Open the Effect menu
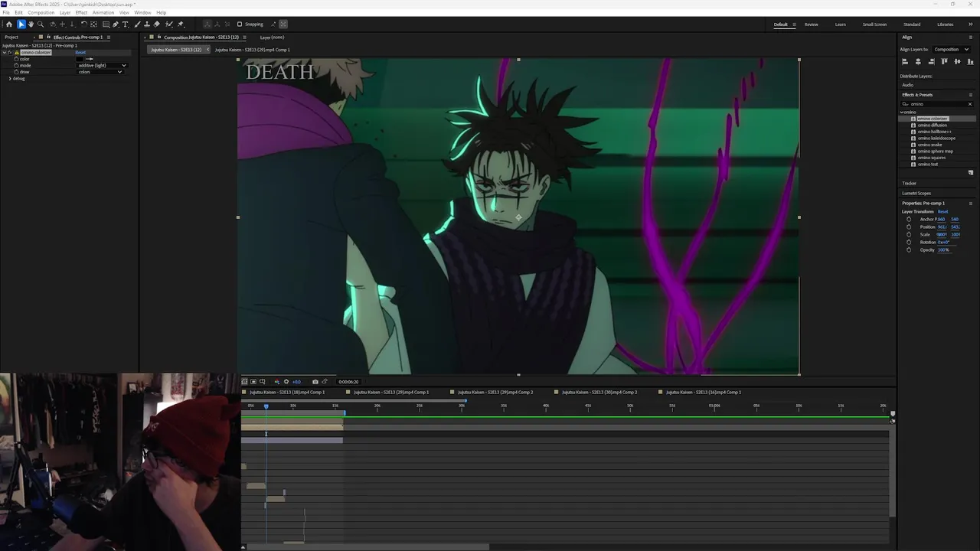 coord(81,12)
